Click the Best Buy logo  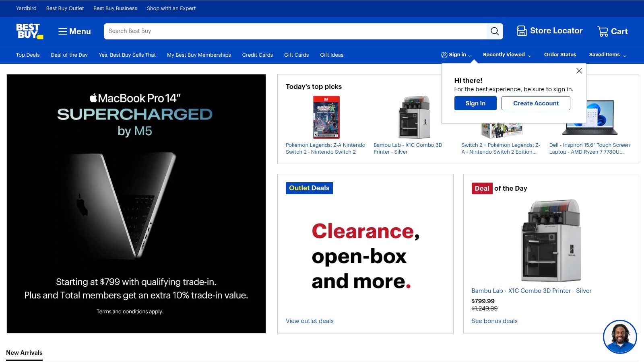pyautogui.click(x=29, y=31)
